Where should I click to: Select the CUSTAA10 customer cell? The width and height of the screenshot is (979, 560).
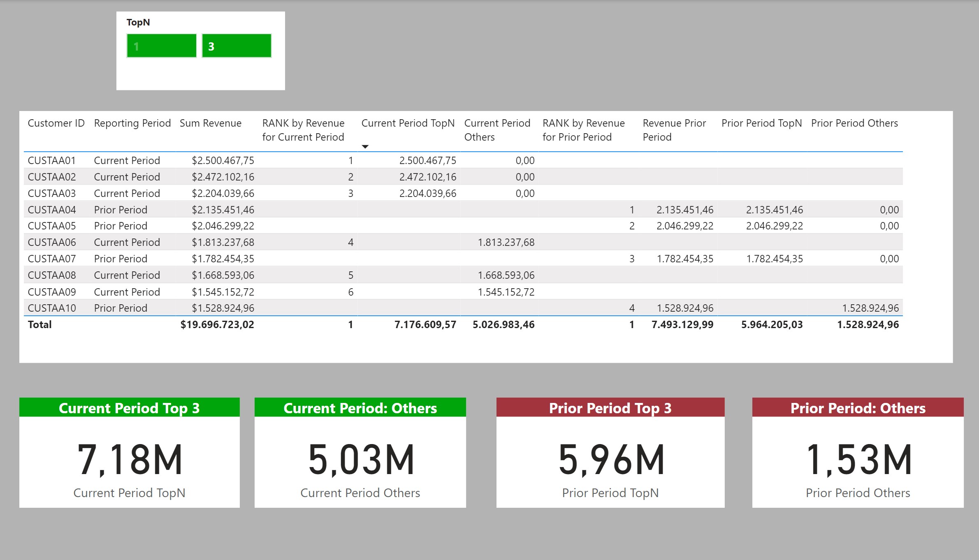click(52, 308)
